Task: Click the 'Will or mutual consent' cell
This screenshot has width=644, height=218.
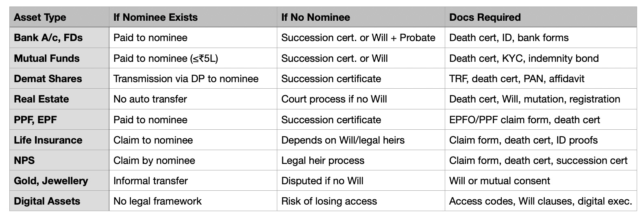Action: [x=541, y=181]
